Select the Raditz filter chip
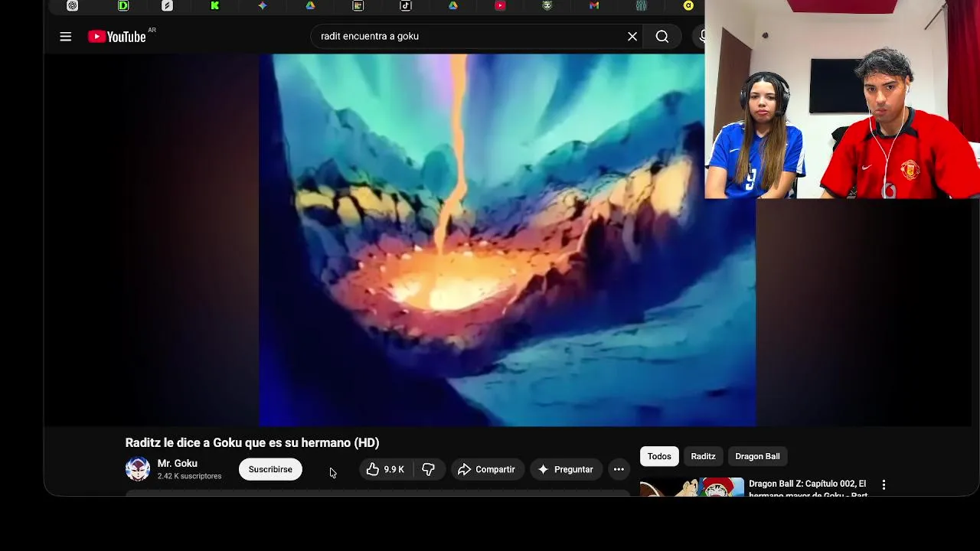This screenshot has width=980, height=551. point(703,456)
